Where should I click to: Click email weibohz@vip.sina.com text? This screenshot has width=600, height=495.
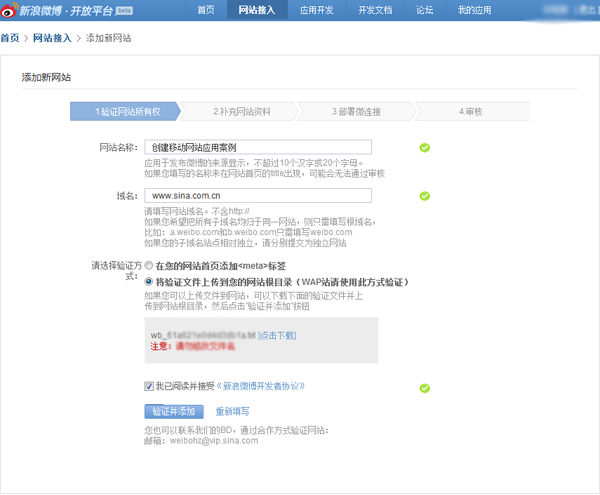tap(214, 441)
